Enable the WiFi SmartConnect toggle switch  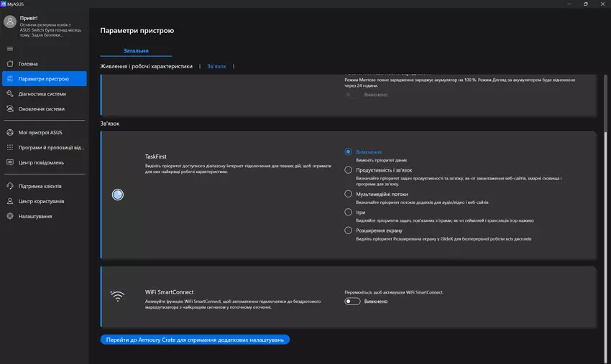352,302
